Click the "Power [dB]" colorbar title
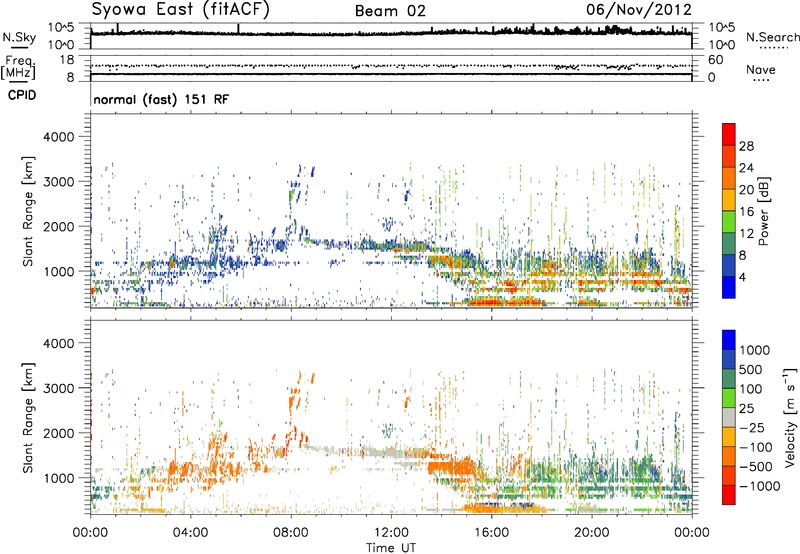The height and width of the screenshot is (554, 800). coord(764,211)
